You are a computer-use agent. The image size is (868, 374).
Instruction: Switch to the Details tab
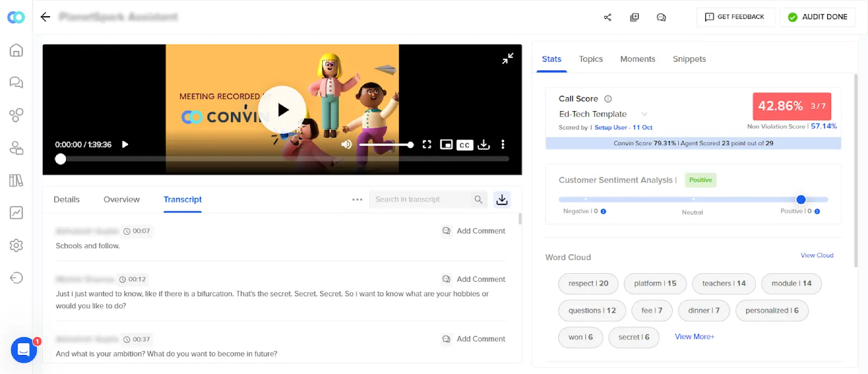point(67,199)
